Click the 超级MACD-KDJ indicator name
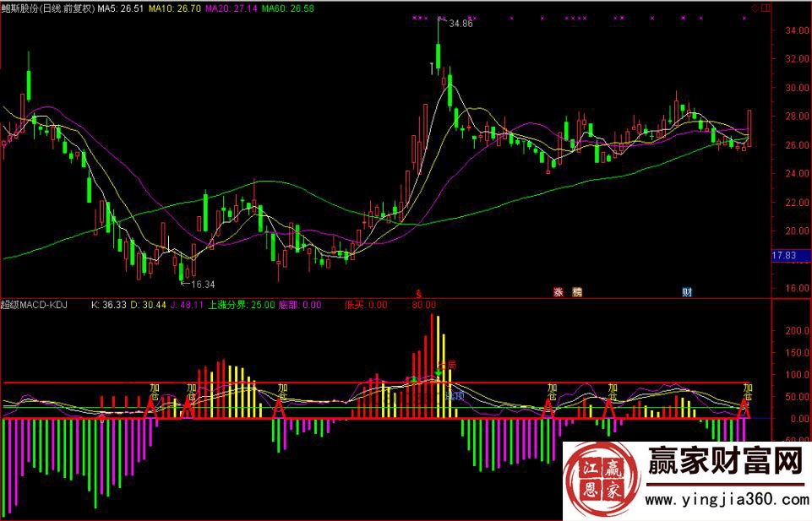 [x=35, y=305]
